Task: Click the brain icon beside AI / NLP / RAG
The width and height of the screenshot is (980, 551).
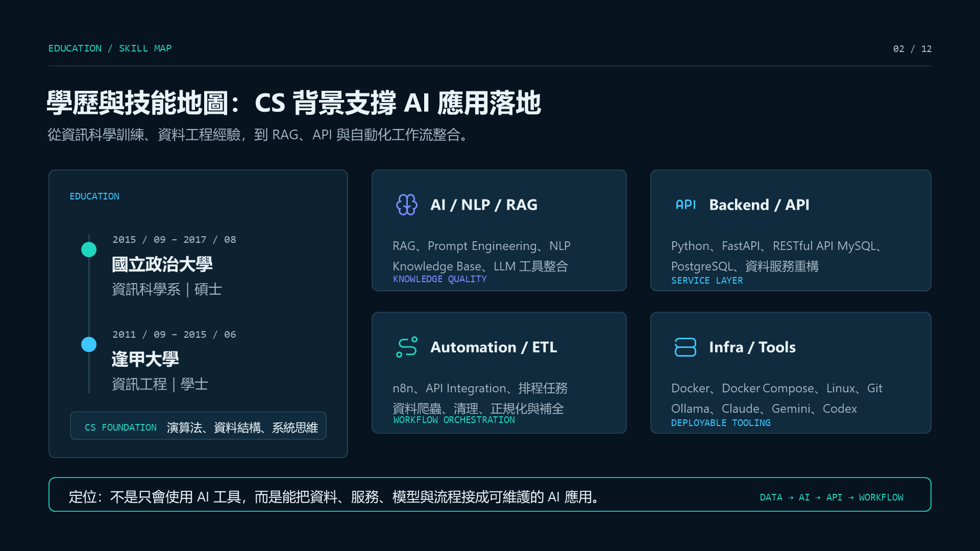Action: (407, 205)
